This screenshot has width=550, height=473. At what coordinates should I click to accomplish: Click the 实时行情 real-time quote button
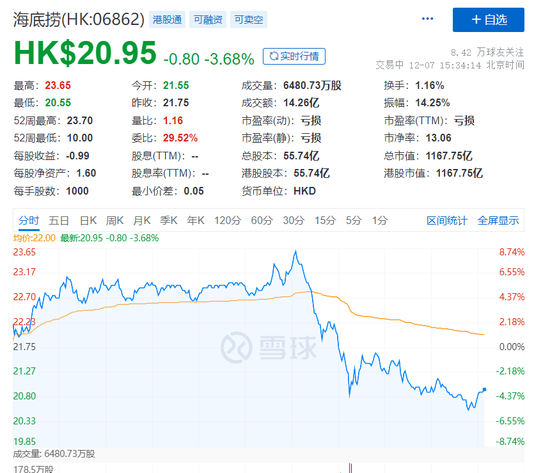(294, 56)
